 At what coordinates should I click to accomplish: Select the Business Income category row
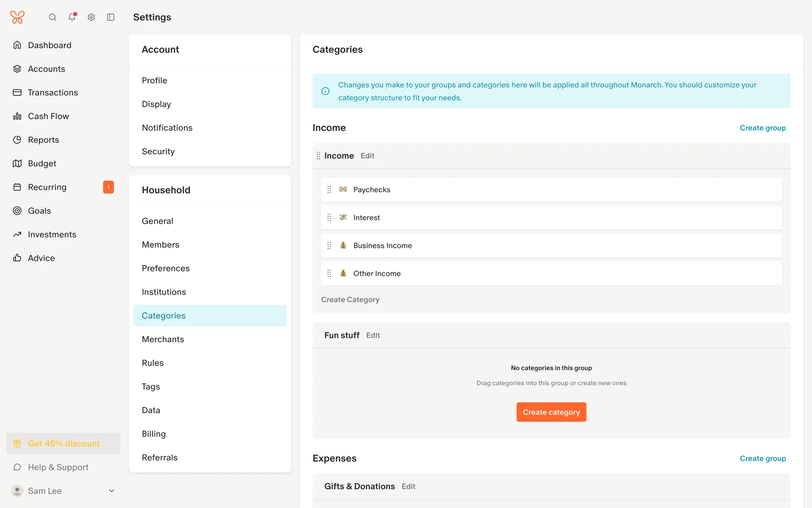pos(551,246)
